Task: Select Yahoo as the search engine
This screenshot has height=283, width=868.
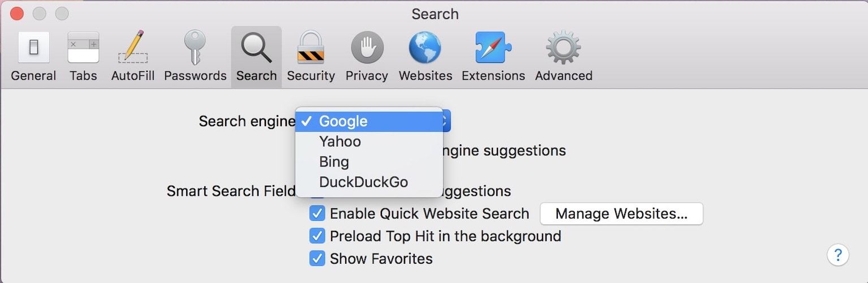Action: 340,141
